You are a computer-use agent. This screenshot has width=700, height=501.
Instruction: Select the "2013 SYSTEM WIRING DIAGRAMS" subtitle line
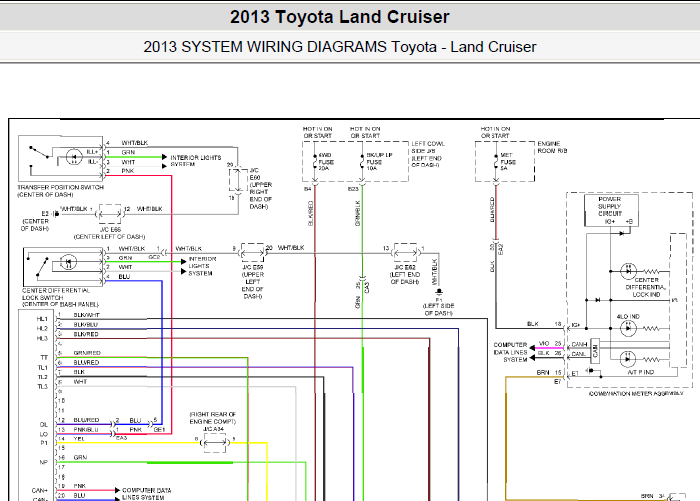(x=340, y=46)
